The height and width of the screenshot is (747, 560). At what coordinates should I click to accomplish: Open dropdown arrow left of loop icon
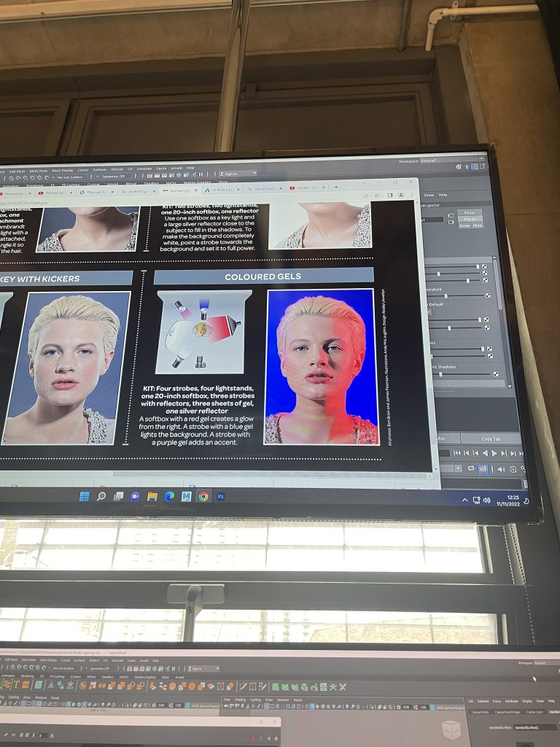[458, 469]
